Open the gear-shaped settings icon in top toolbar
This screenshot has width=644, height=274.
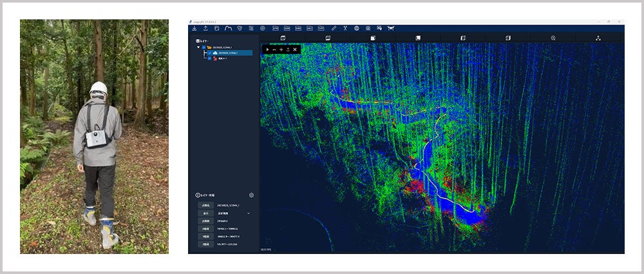pos(263,28)
